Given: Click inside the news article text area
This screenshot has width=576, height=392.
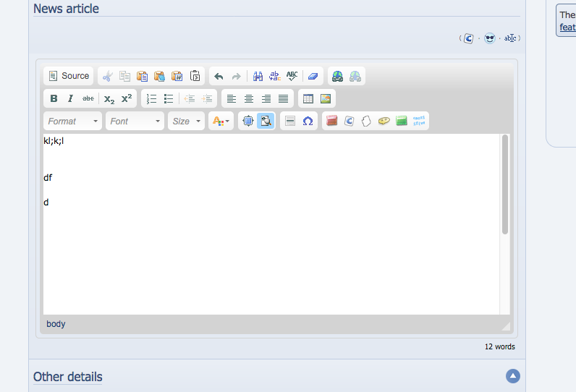Looking at the screenshot, I should 271,224.
